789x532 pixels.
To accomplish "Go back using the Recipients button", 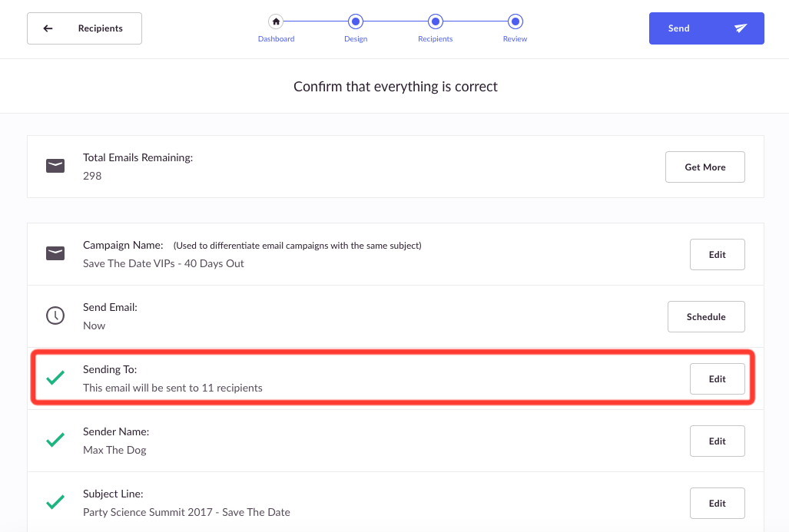I will point(85,28).
